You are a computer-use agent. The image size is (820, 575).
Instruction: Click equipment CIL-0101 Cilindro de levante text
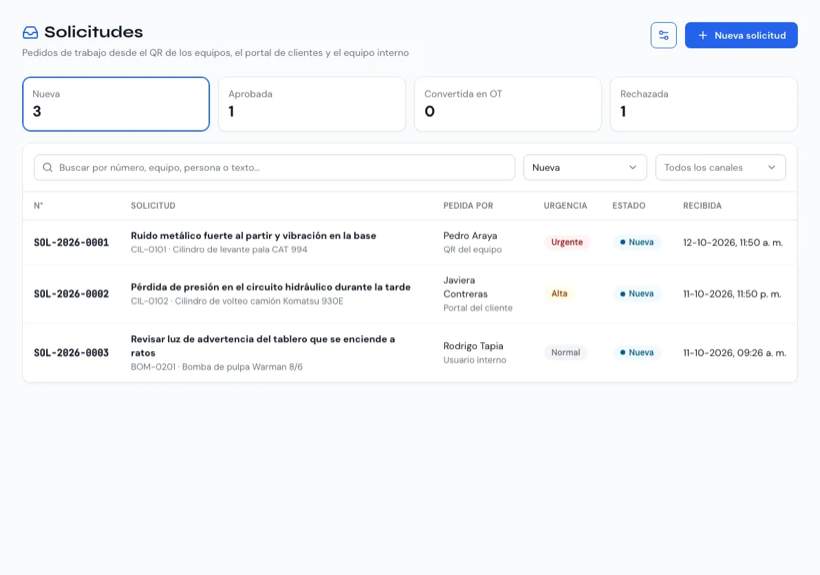point(219,249)
